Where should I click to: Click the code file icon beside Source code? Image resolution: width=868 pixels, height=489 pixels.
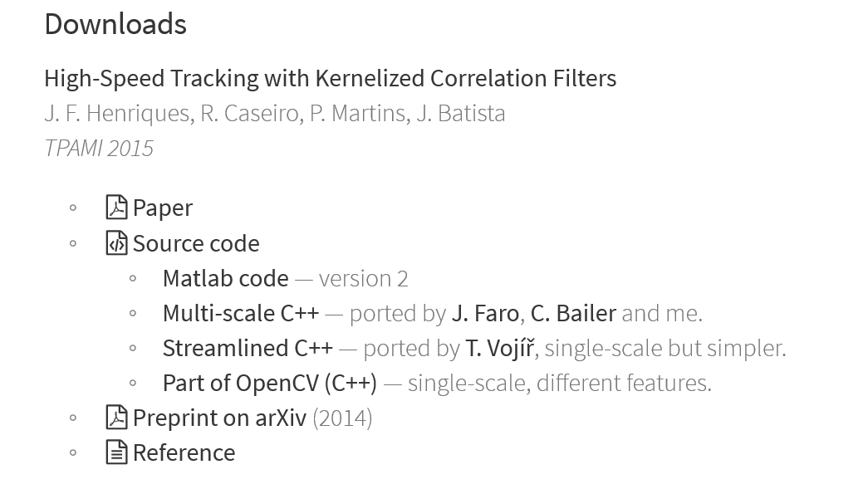point(116,243)
